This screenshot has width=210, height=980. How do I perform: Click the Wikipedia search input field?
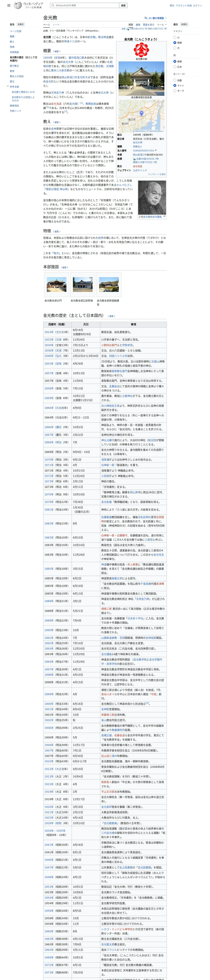[x=85, y=5]
